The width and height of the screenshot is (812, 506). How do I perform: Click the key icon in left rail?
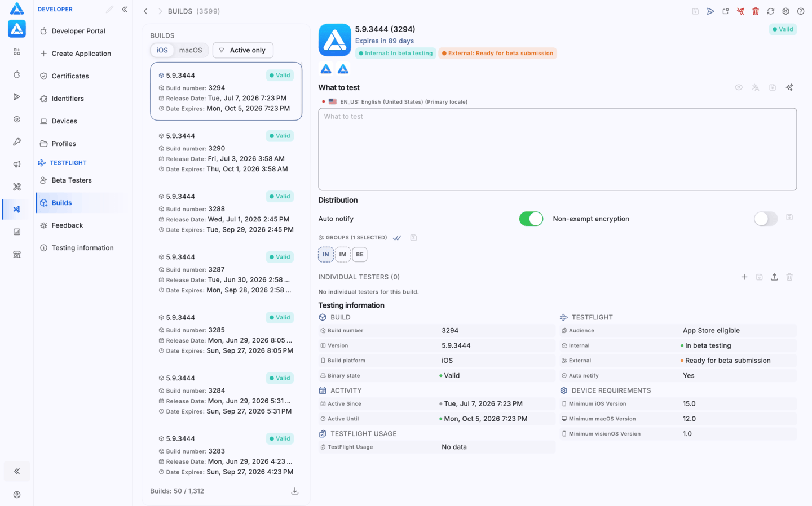(17, 142)
